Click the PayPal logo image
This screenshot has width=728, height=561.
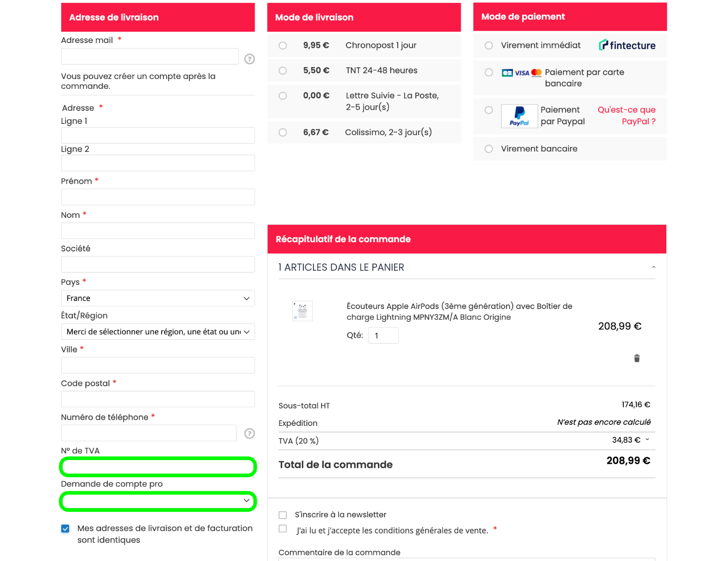tap(519, 116)
